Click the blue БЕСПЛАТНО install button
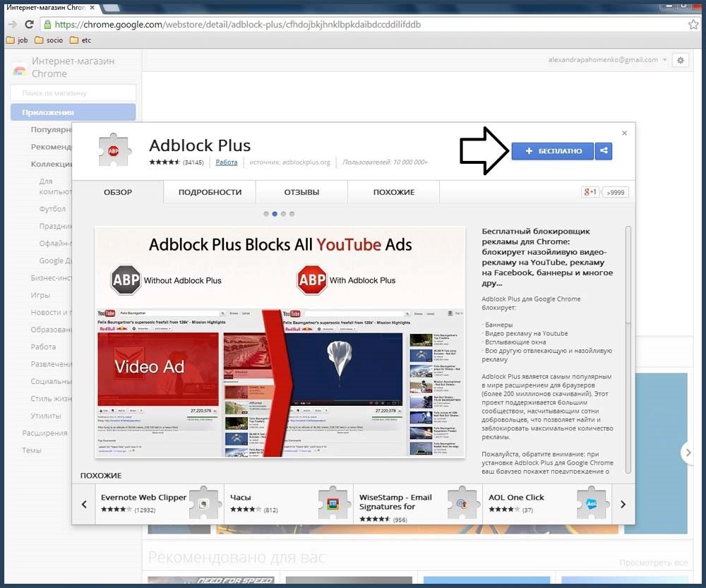Screen dimensions: 706x588 click(553, 151)
